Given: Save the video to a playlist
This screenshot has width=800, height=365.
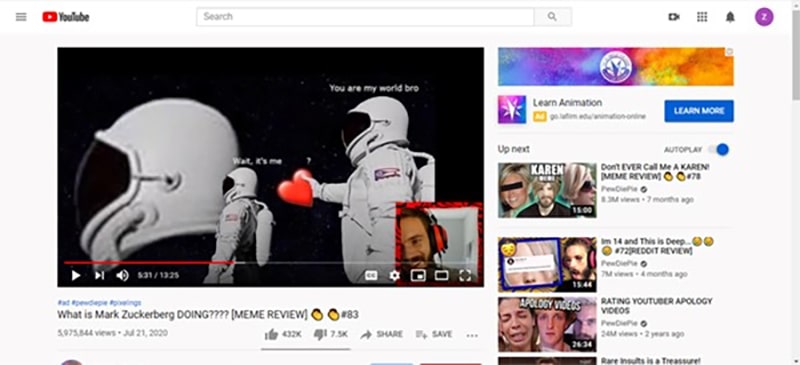Looking at the screenshot, I should 434,334.
